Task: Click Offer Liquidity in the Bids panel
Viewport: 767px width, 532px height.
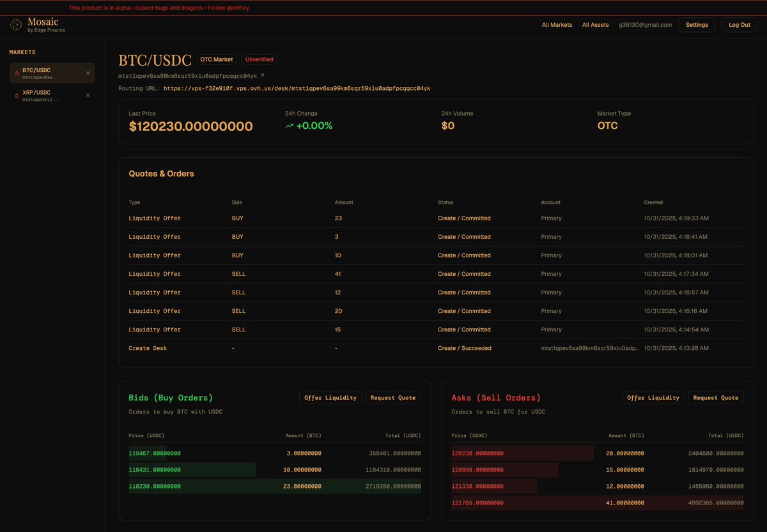Action: click(x=330, y=397)
